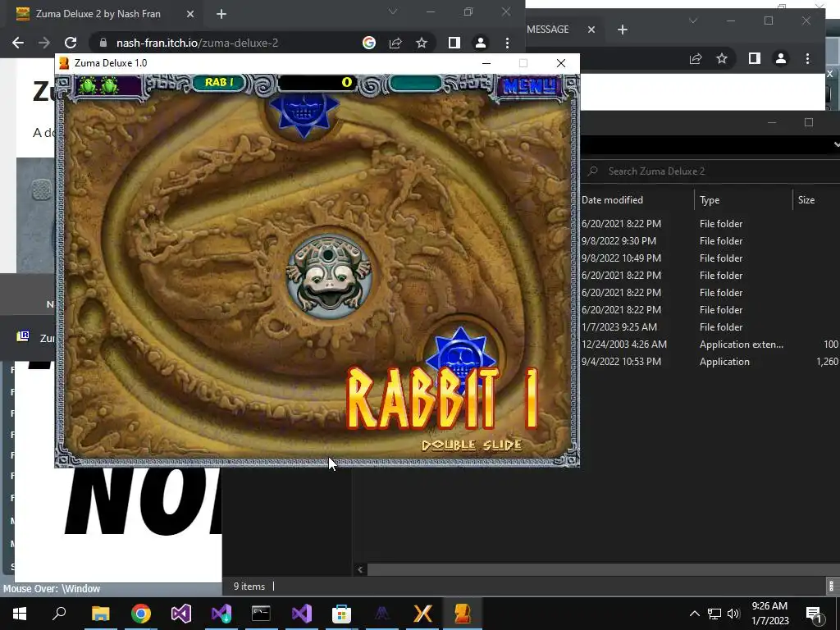840x630 pixels.
Task: Open the volume tray icon
Action: (733, 614)
